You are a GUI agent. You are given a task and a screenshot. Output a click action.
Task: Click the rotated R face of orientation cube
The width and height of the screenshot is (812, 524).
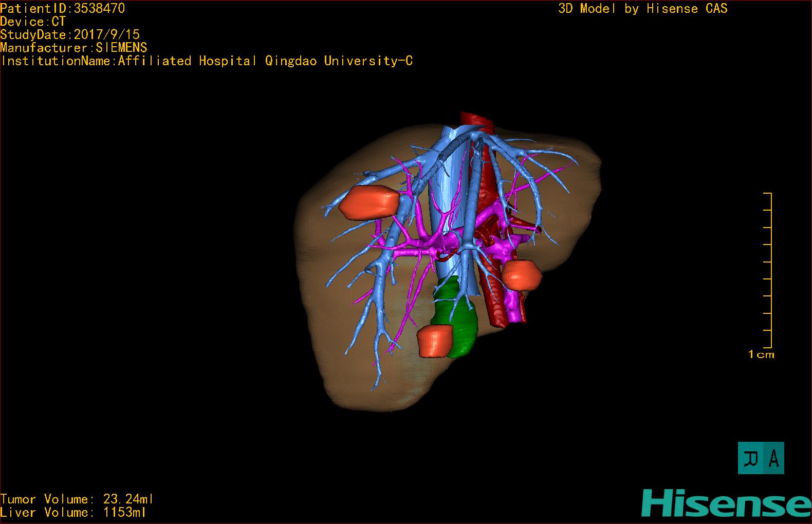pyautogui.click(x=751, y=458)
